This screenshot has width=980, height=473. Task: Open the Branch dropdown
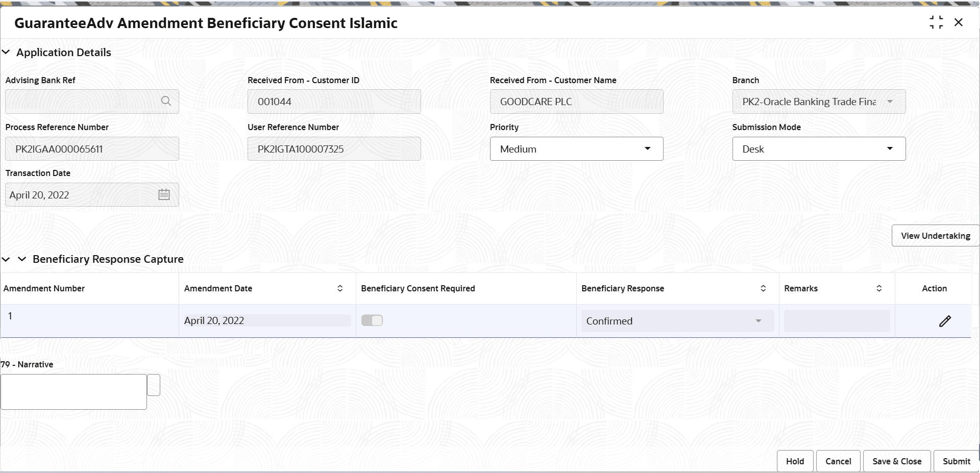819,102
